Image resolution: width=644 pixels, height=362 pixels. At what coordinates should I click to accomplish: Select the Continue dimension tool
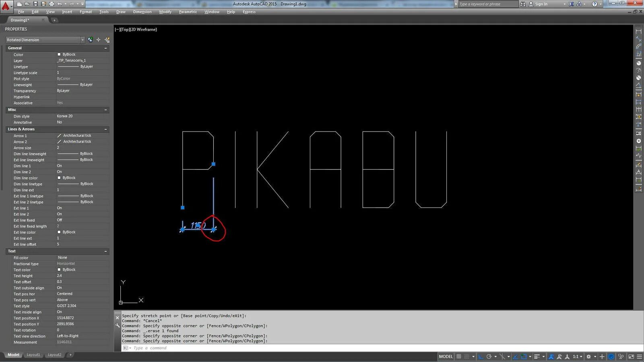(638, 109)
